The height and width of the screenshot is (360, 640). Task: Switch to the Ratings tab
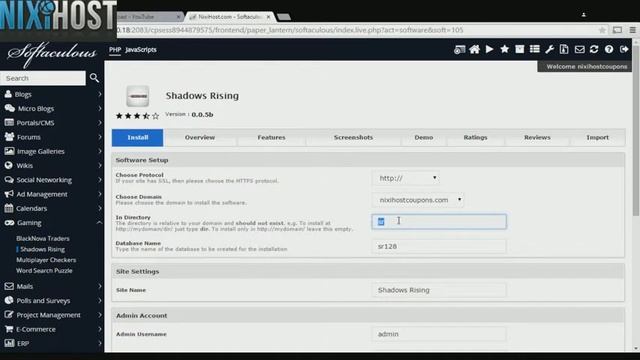coord(476,138)
